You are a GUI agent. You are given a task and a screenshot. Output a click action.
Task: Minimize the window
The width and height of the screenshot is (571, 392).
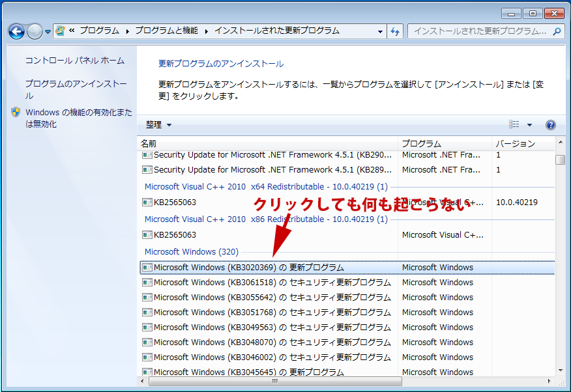point(512,14)
